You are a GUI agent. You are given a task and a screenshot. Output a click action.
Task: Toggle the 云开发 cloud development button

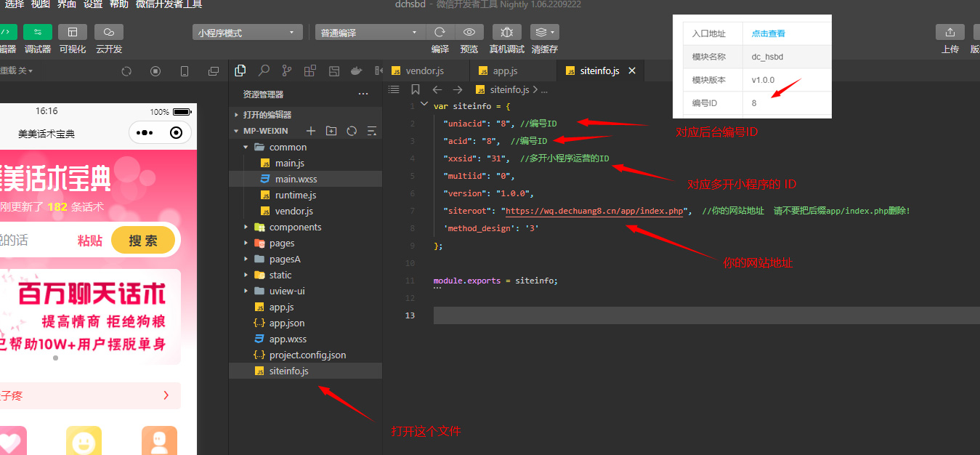click(108, 32)
